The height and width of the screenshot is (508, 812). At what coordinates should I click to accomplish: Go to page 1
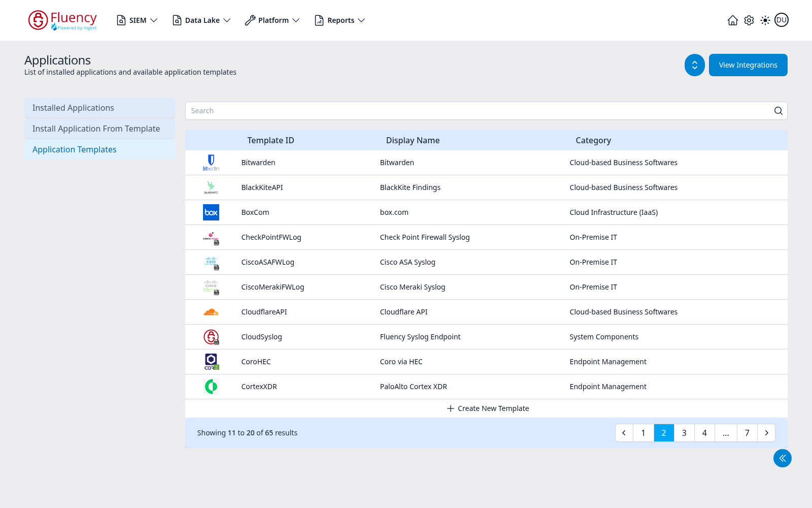643,433
